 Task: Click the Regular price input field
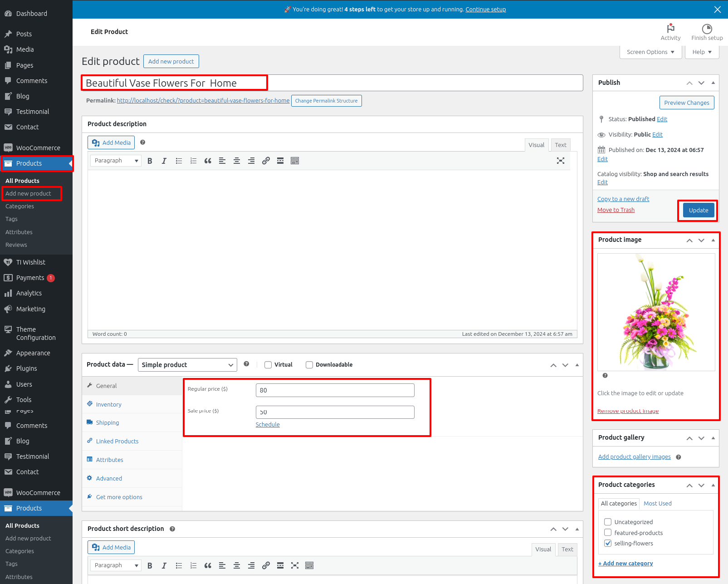[335, 390]
